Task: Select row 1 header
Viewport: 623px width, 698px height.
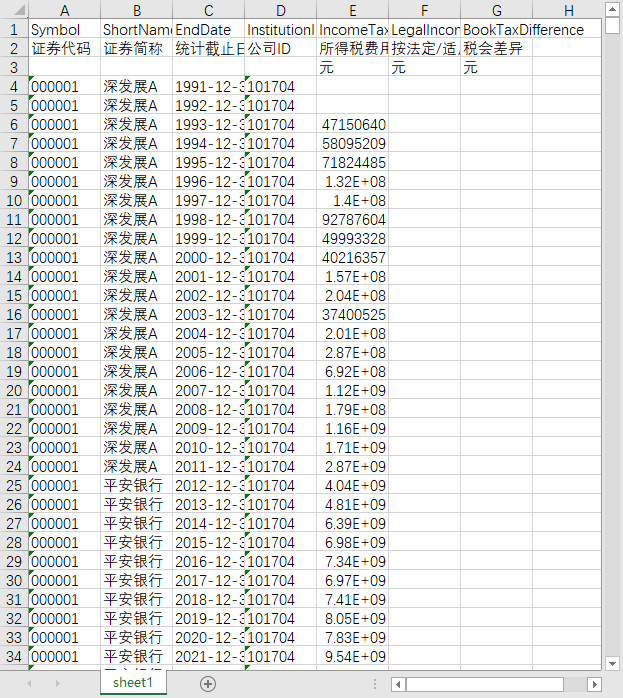Action: coord(14,29)
